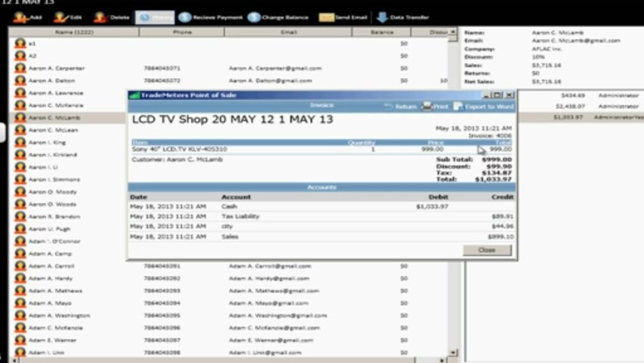Open the History toolbar item

[x=155, y=17]
